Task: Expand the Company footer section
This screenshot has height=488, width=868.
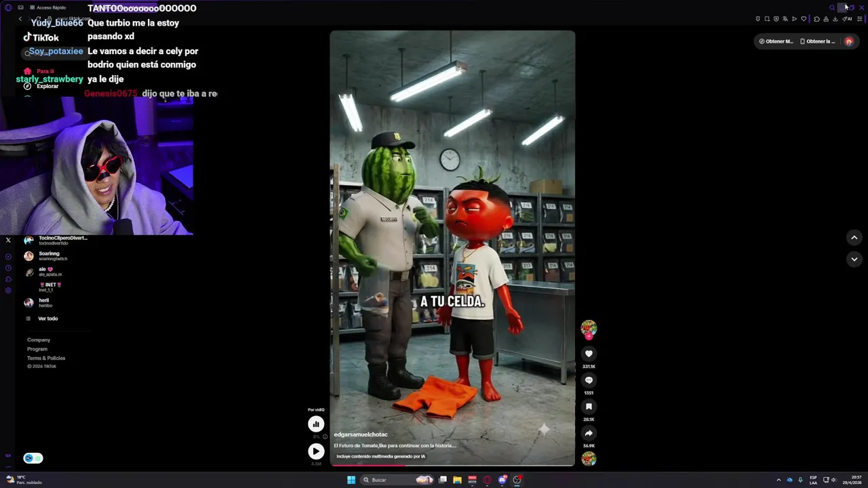Action: 39,340
